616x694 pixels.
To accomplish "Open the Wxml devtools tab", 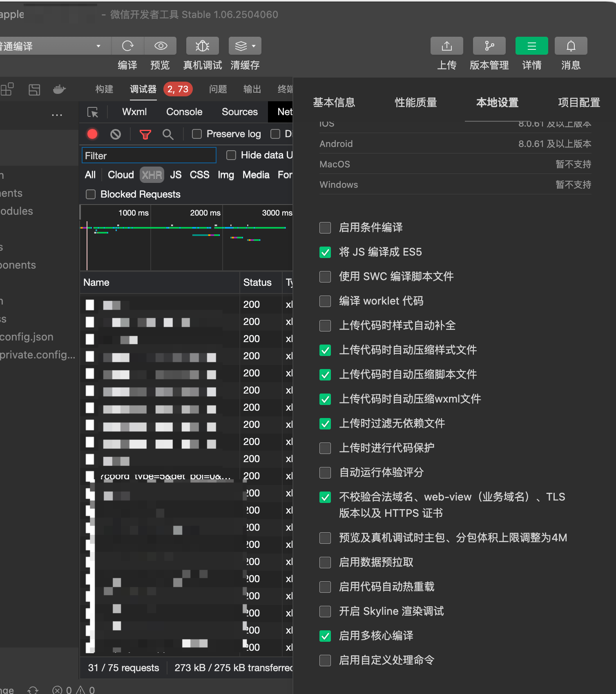I will click(x=134, y=112).
